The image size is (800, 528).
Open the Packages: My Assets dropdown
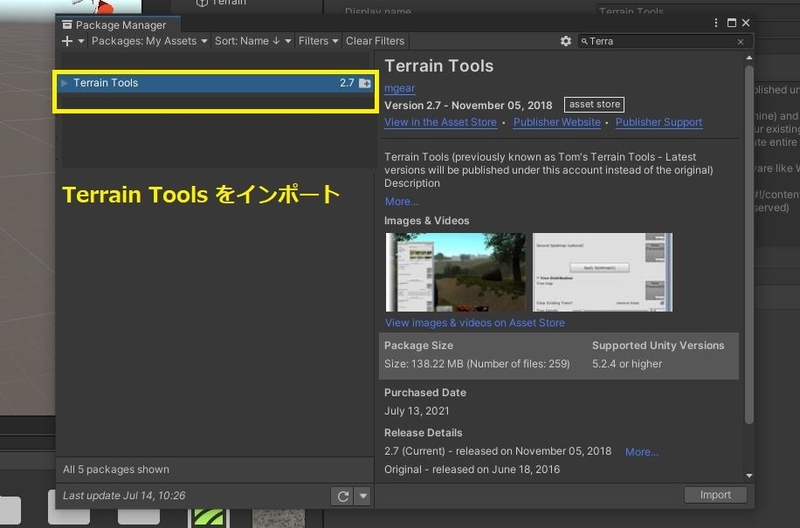(x=149, y=41)
